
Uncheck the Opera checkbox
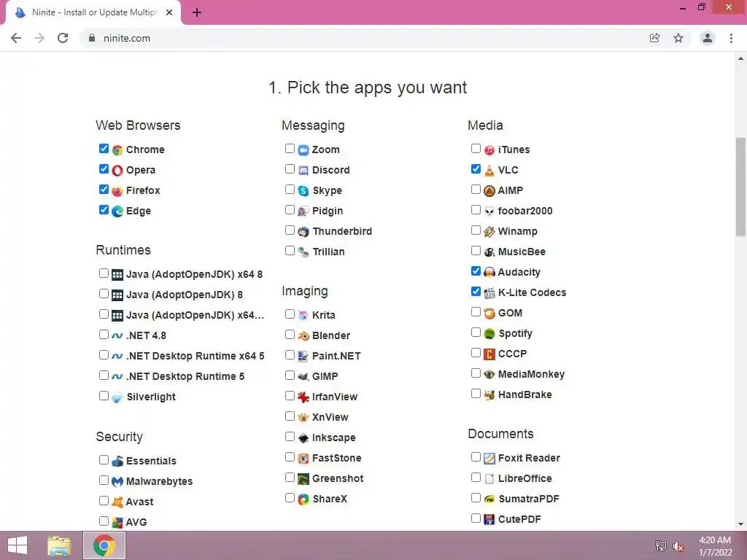104,169
